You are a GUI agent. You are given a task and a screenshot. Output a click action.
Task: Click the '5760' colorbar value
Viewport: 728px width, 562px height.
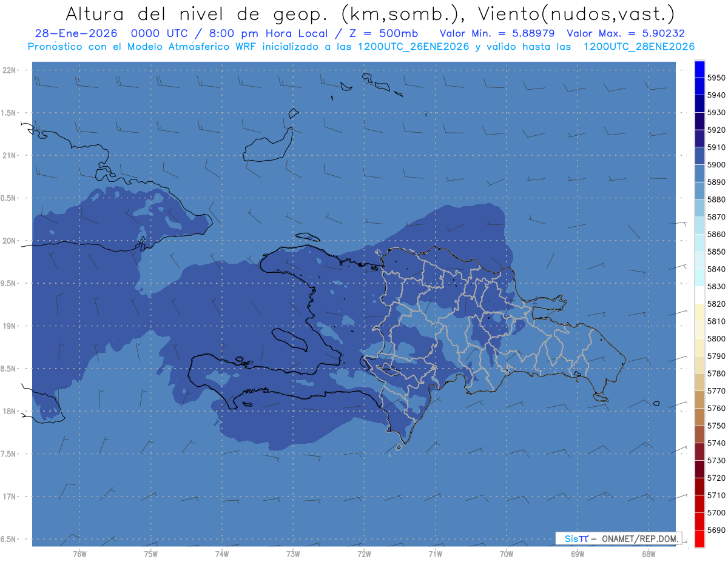(716, 409)
